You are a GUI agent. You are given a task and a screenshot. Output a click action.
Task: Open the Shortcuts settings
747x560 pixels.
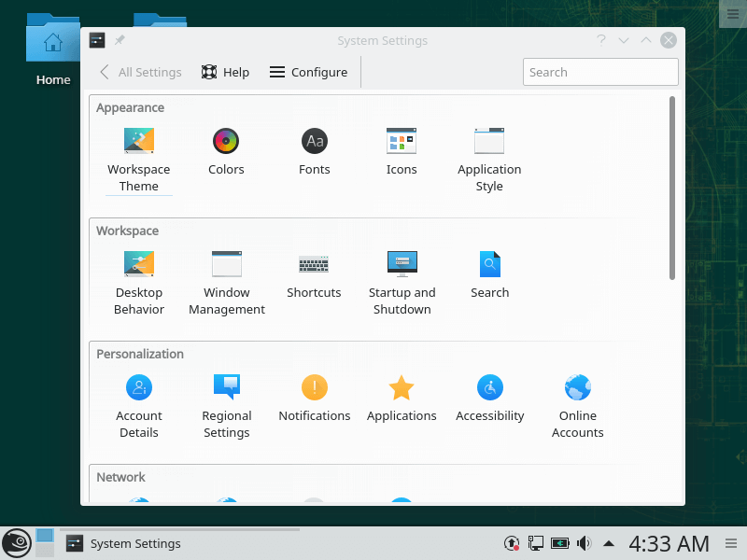(x=314, y=265)
